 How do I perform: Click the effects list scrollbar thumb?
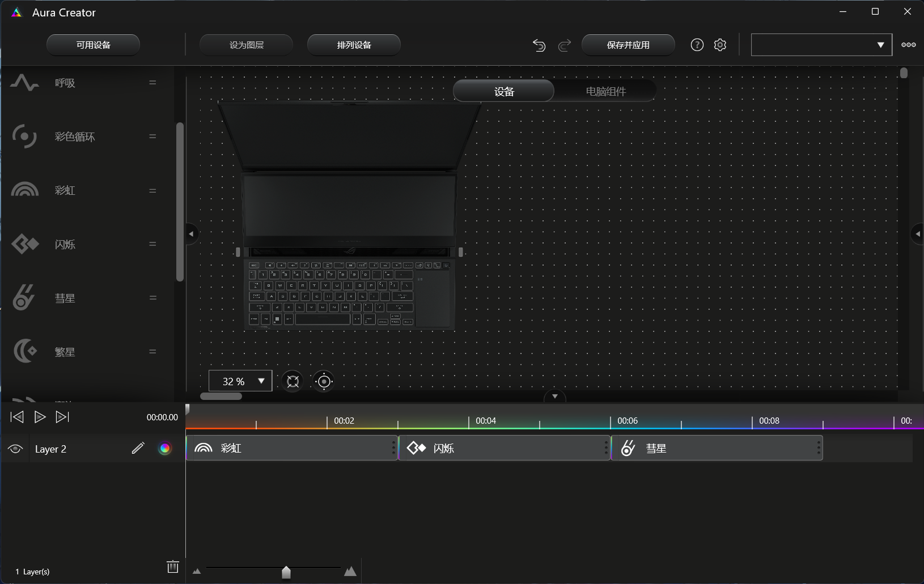point(180,202)
